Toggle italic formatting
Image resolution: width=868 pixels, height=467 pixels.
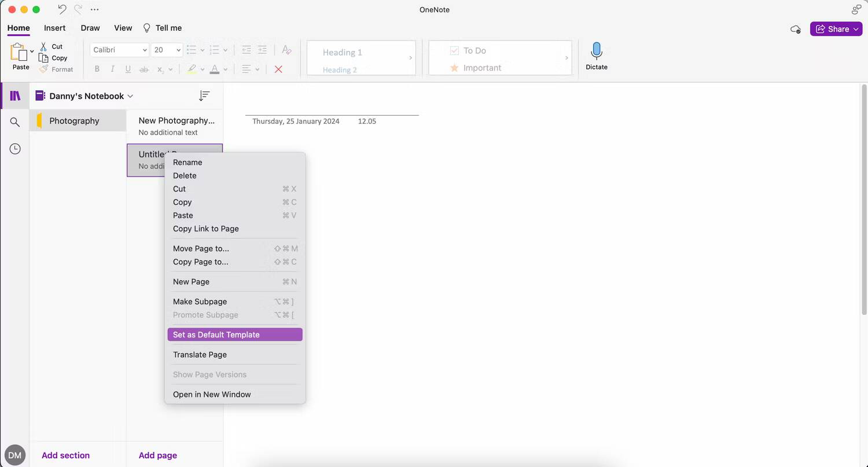click(112, 69)
